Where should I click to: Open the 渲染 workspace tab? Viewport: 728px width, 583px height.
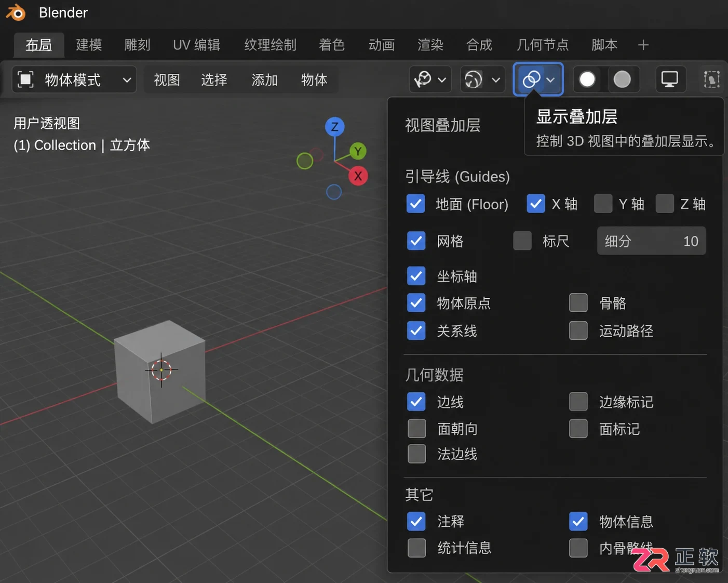pyautogui.click(x=430, y=45)
